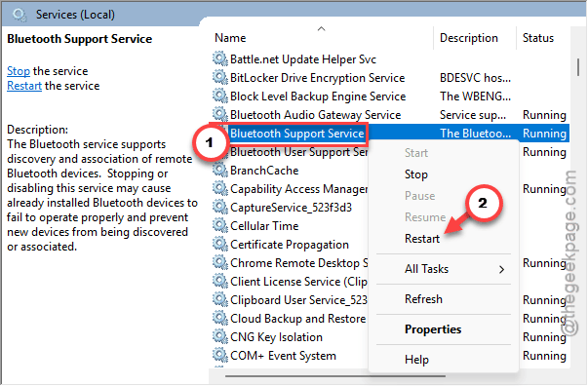Click the CaptureService_523f3d3 gear icon
Image resolution: width=588 pixels, height=386 pixels.
220,208
